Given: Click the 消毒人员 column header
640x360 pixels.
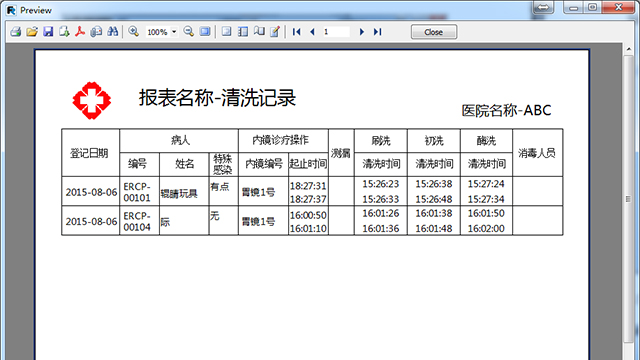Looking at the screenshot, I should (x=537, y=153).
